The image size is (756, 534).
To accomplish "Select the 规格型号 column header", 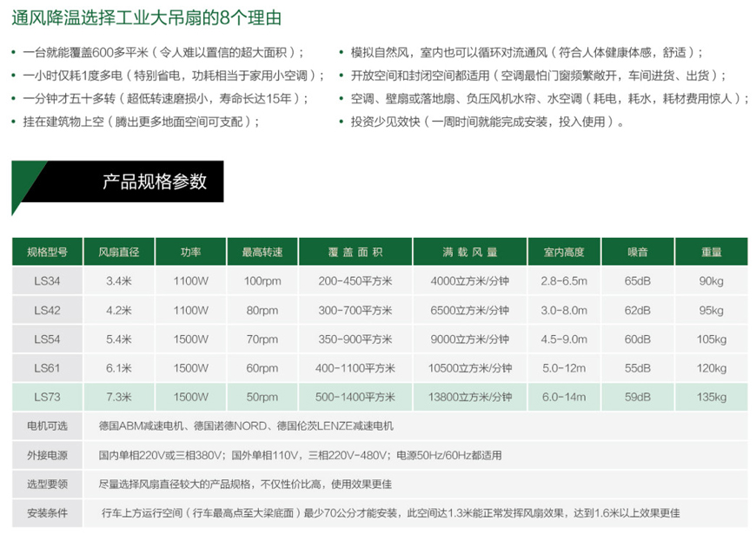I will 47,252.
